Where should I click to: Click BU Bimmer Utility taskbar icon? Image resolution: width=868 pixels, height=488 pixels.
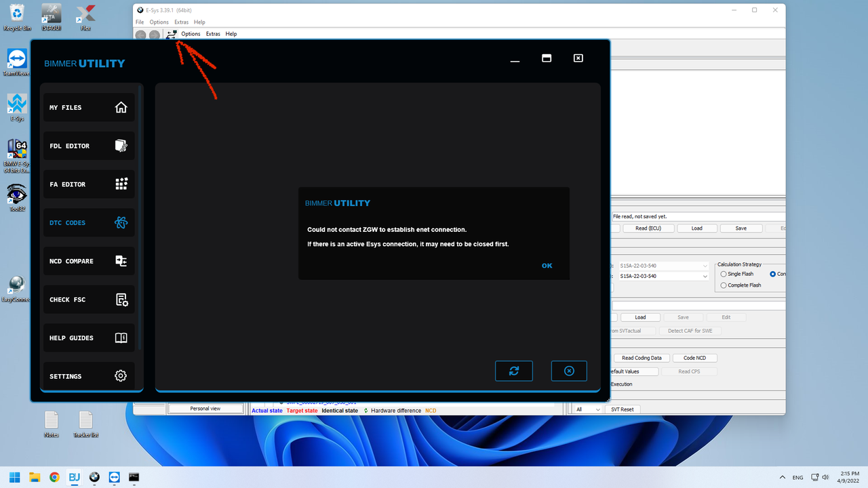(x=75, y=477)
